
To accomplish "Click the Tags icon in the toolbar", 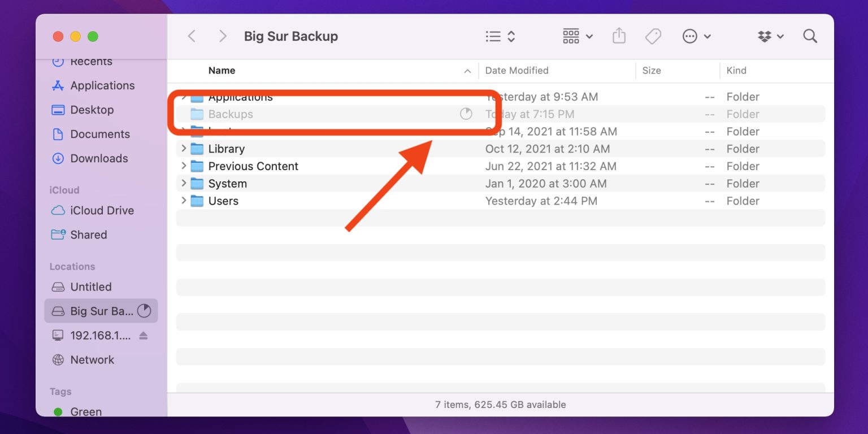I will (653, 36).
